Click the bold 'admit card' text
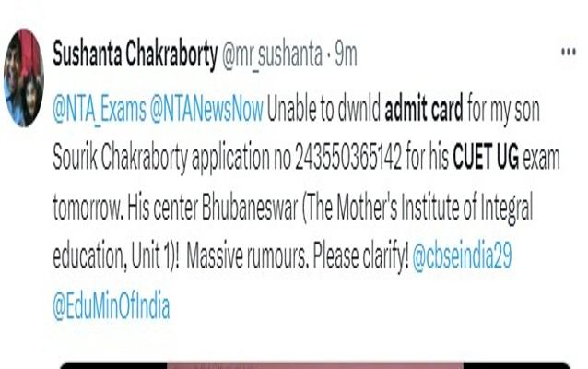Viewport: 588px width, 369px height. click(x=424, y=109)
